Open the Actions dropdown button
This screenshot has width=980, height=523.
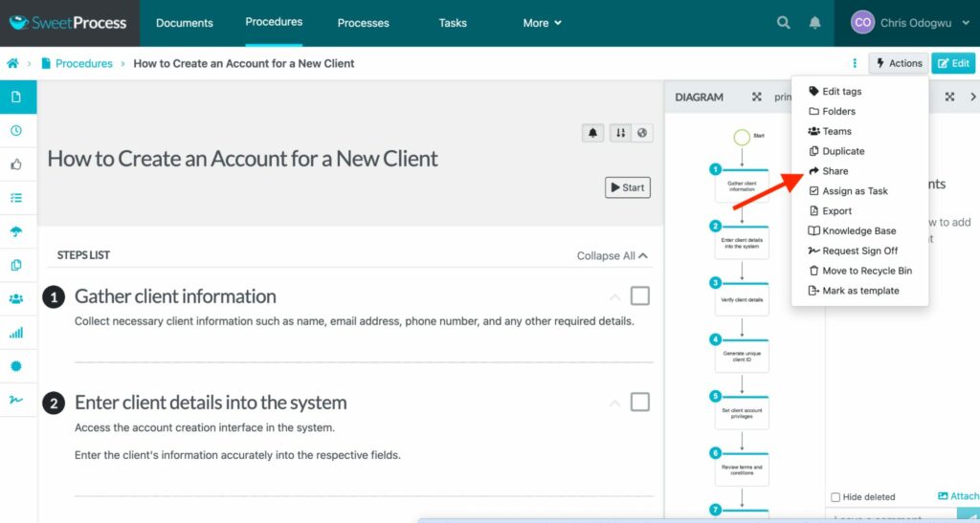pos(898,64)
